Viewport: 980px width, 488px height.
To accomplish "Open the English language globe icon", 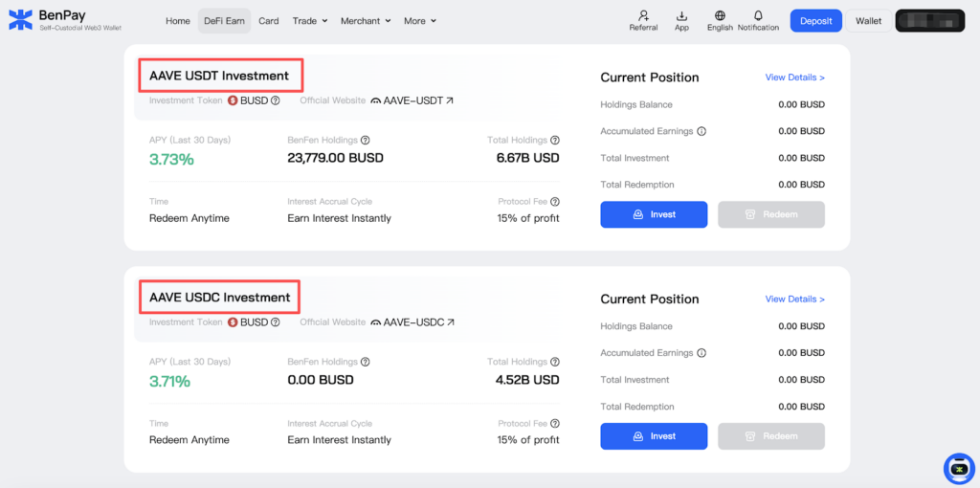I will (720, 16).
